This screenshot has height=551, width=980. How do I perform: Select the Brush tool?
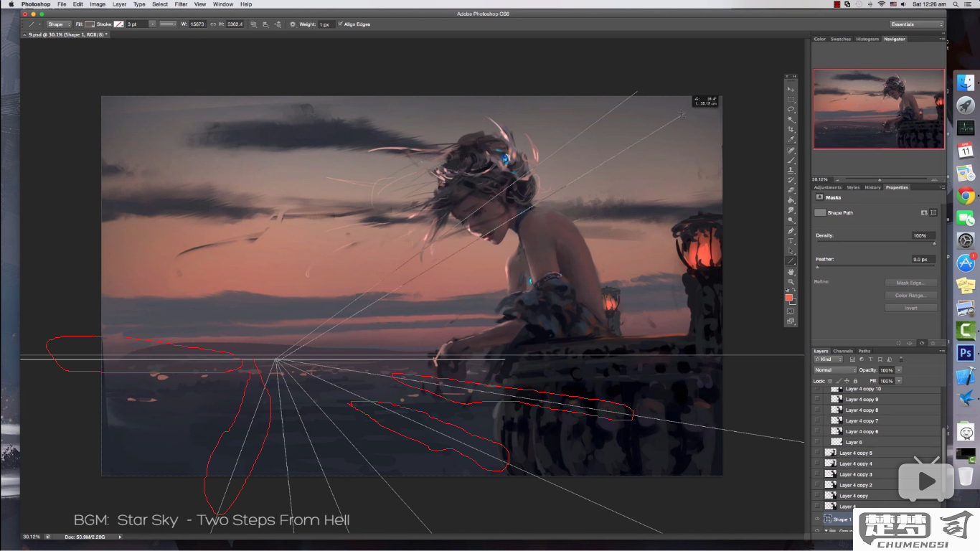coord(791,161)
